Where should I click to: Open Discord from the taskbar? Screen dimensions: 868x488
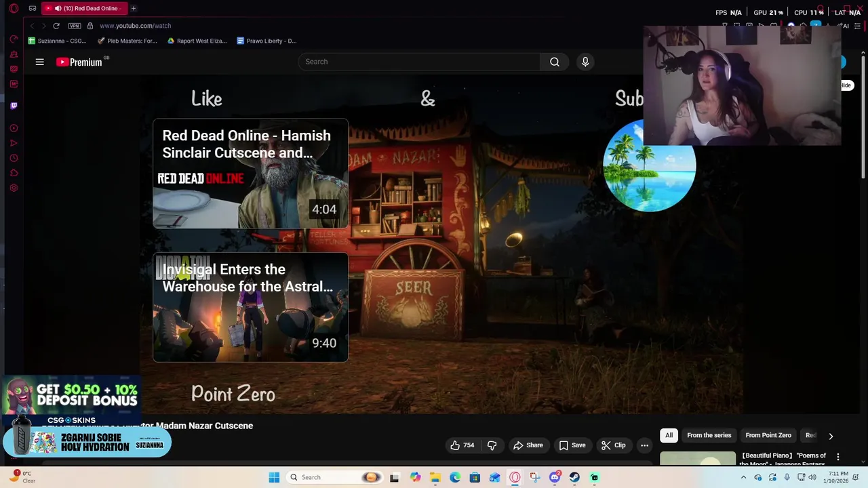(x=555, y=477)
